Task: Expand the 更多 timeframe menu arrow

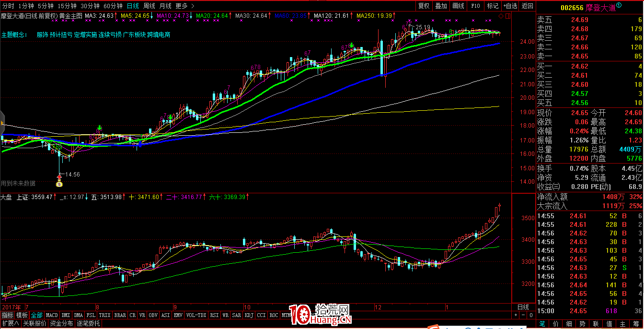Action: click(192, 6)
